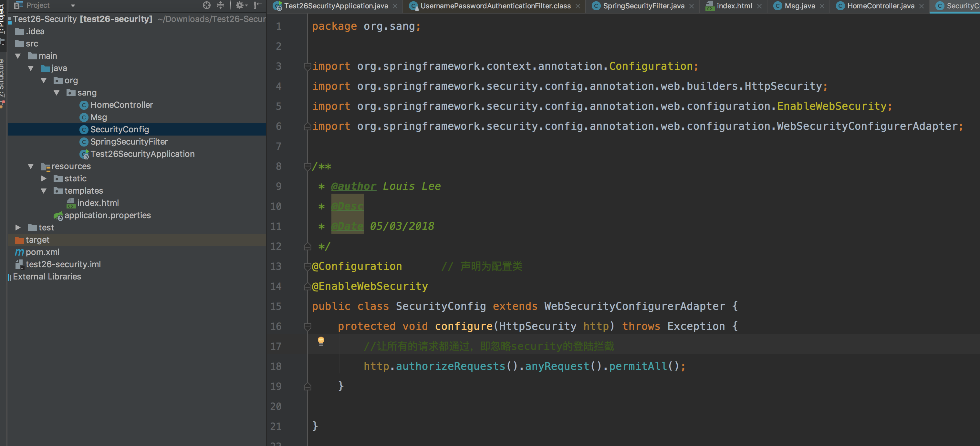The height and width of the screenshot is (446, 980).
Task: Fold the import block at line 3
Action: (x=308, y=66)
